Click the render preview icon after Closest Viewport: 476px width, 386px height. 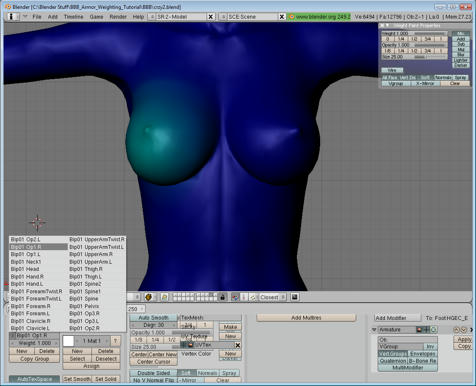294,297
